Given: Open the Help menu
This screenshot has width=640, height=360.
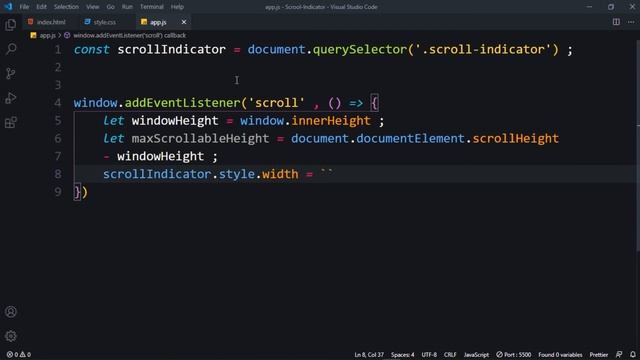Looking at the screenshot, I should [177, 7].
